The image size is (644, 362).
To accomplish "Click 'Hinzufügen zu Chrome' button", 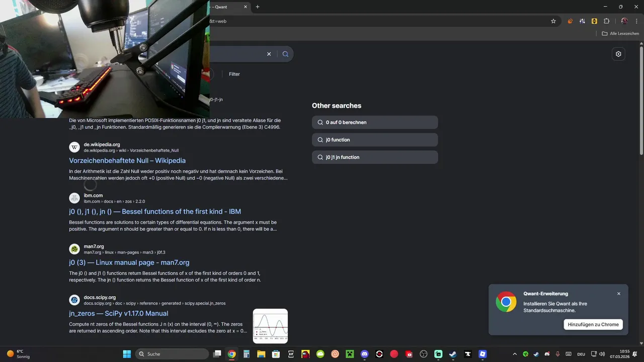I will [593, 324].
